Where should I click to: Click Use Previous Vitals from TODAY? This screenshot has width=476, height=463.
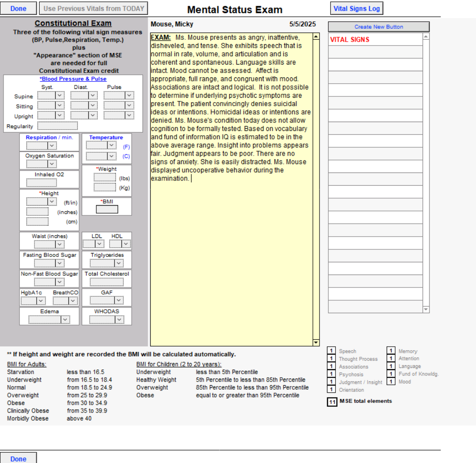coord(94,8)
